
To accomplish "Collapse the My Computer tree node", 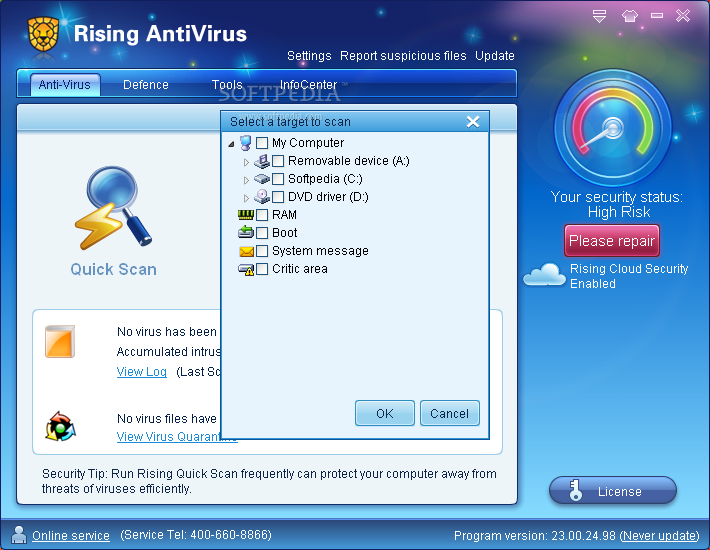I will [x=231, y=144].
